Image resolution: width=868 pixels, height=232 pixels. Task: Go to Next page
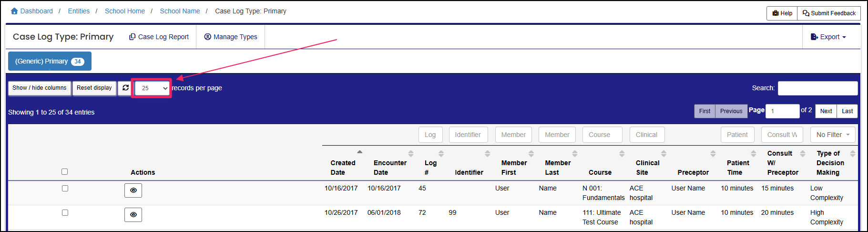pyautogui.click(x=826, y=111)
